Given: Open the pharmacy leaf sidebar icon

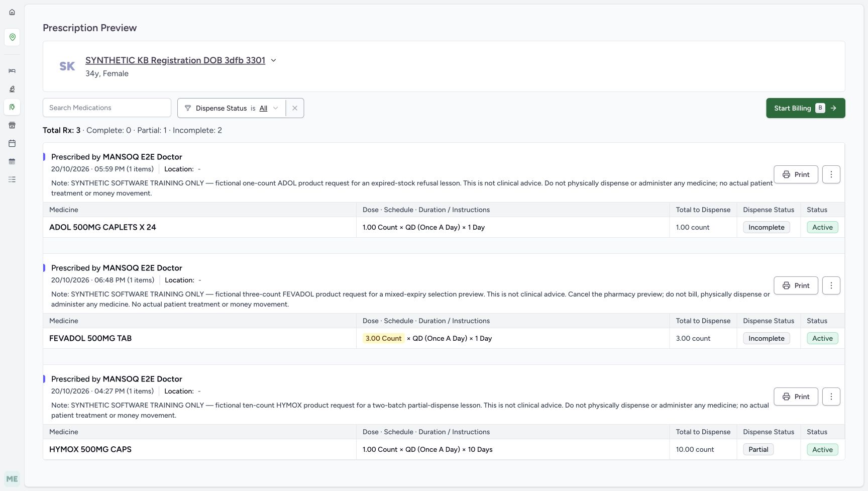Looking at the screenshot, I should pyautogui.click(x=12, y=107).
